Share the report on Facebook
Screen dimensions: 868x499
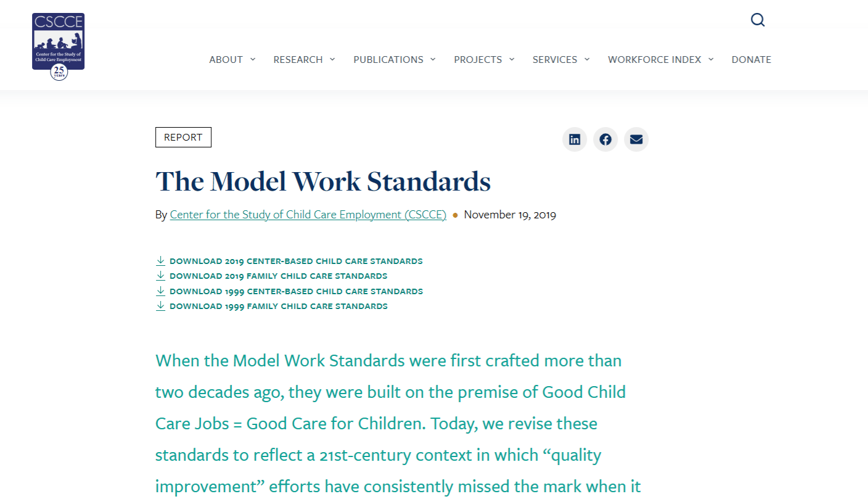pos(605,139)
